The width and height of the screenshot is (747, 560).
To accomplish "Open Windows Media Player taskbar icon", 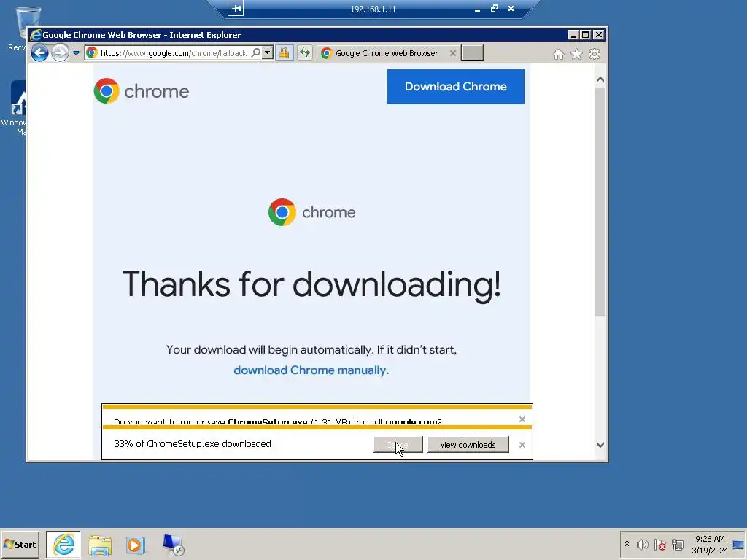I will tap(135, 545).
